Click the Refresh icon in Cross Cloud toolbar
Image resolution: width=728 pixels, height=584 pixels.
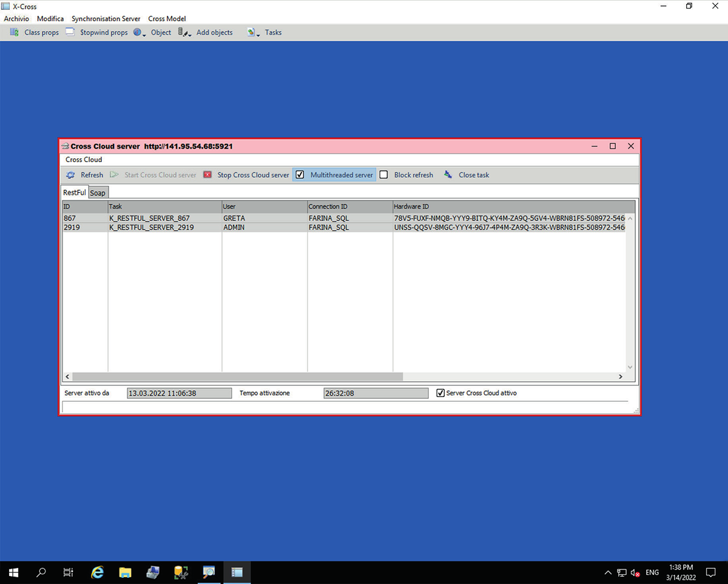click(70, 175)
